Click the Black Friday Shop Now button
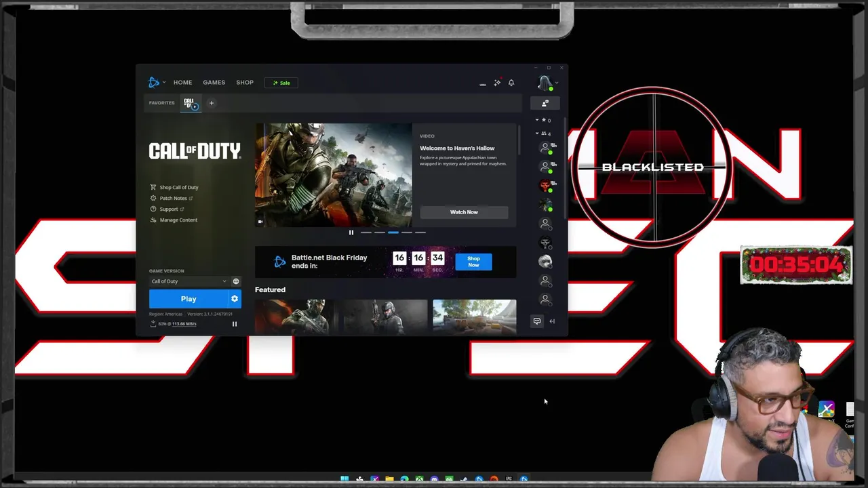 click(473, 261)
